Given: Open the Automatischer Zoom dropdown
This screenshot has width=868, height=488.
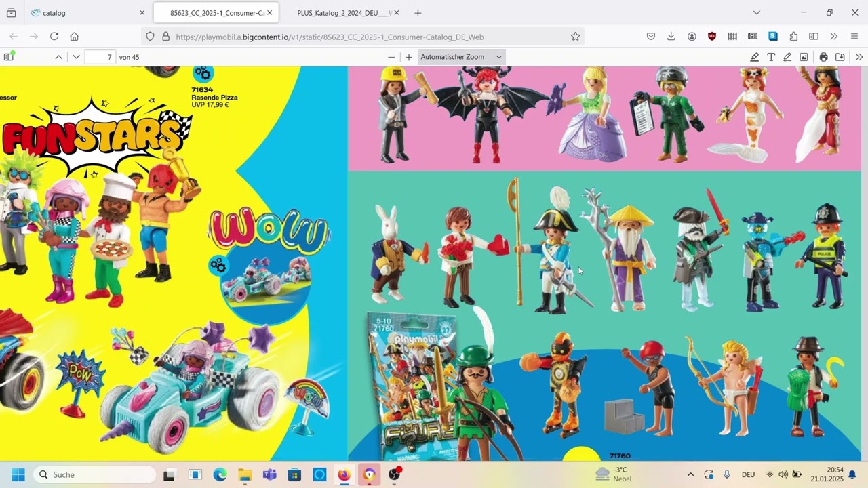Looking at the screenshot, I should (461, 57).
